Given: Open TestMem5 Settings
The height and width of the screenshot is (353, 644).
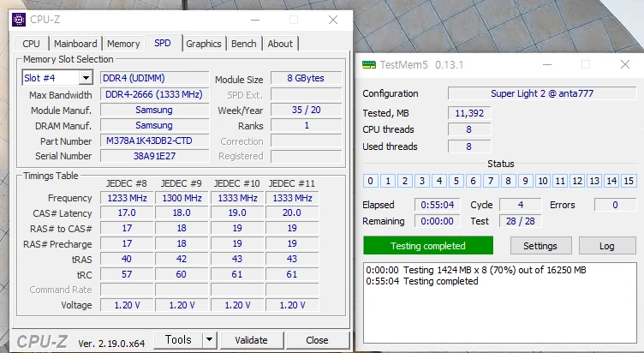Looking at the screenshot, I should click(x=540, y=246).
